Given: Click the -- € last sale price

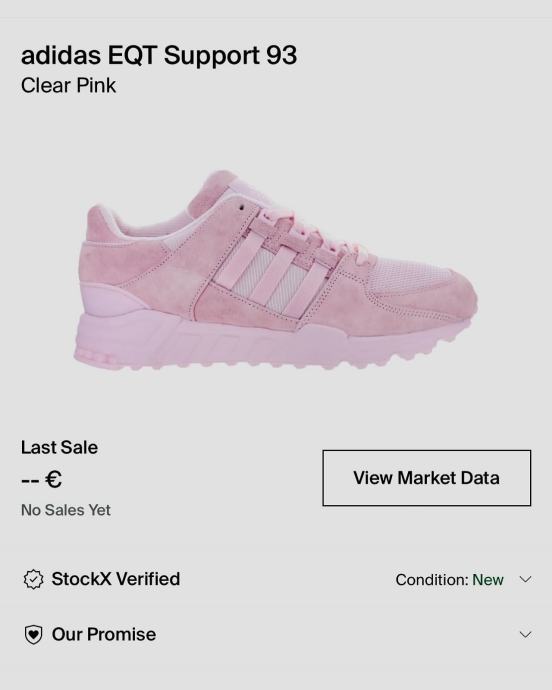Looking at the screenshot, I should pos(41,479).
